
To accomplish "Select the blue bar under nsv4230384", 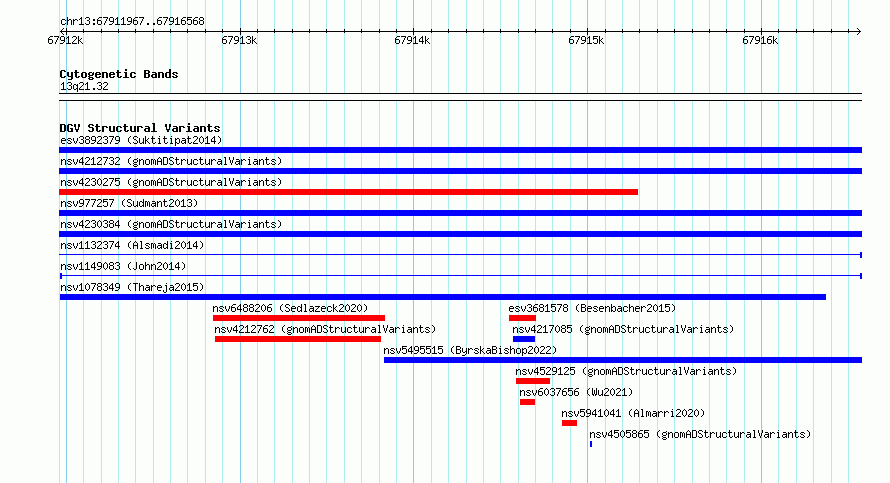I will 460,234.
